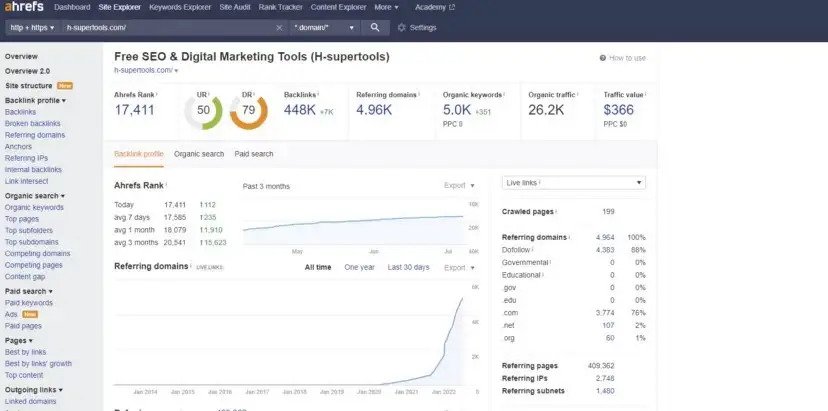Collapse the Organic search sidebar section
This screenshot has width=828, height=411.
(x=35, y=196)
